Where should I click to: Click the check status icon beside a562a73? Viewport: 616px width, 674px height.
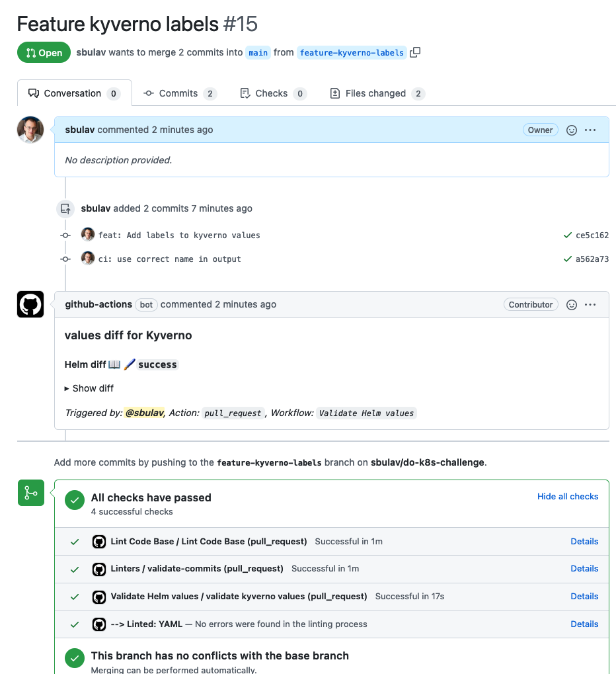coord(568,259)
